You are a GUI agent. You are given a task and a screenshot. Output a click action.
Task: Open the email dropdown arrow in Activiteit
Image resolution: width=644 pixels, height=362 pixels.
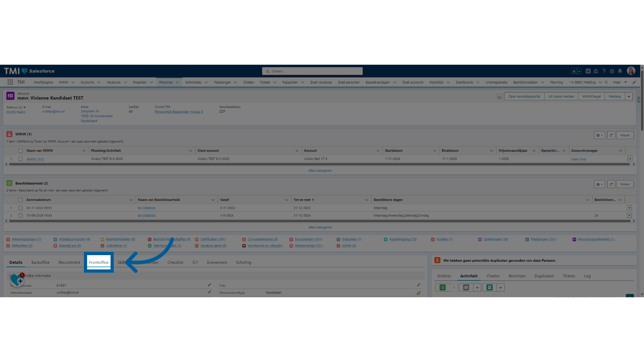pos(477,288)
